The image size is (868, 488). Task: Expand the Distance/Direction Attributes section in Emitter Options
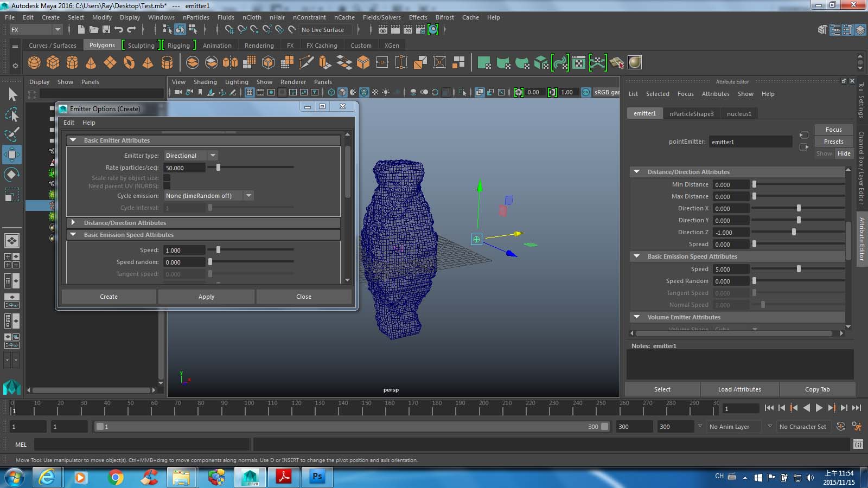tap(73, 222)
